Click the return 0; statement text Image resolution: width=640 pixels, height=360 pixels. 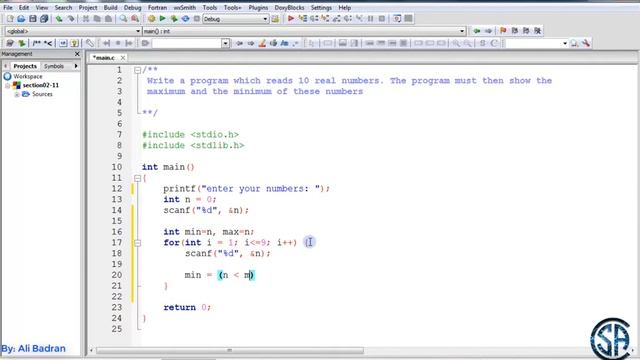pos(187,307)
